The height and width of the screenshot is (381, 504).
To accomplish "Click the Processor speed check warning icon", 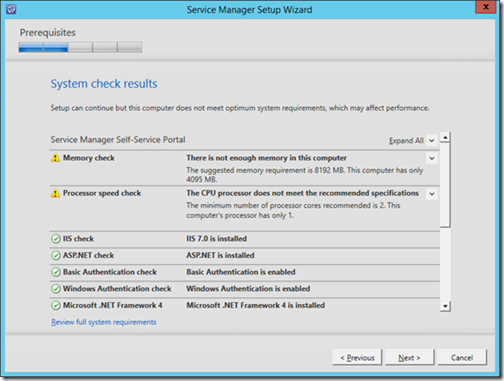I will 55,193.
